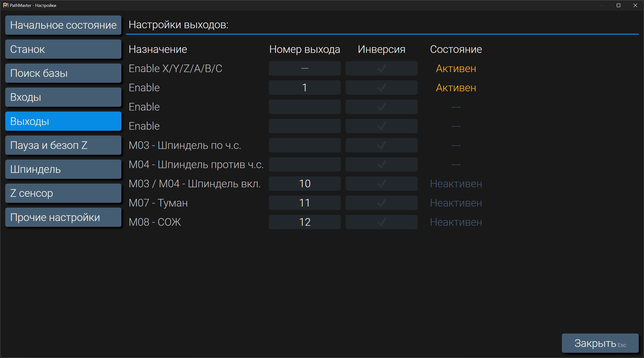This screenshot has width=644, height=358.
Task: Toggle inversion checkbox for M08 - СОЖ
Action: click(381, 222)
